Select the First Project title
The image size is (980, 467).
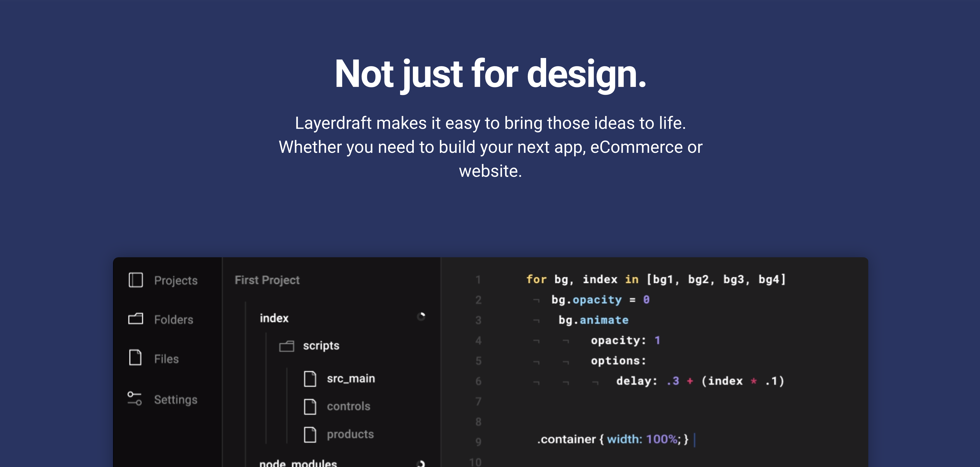coord(267,280)
